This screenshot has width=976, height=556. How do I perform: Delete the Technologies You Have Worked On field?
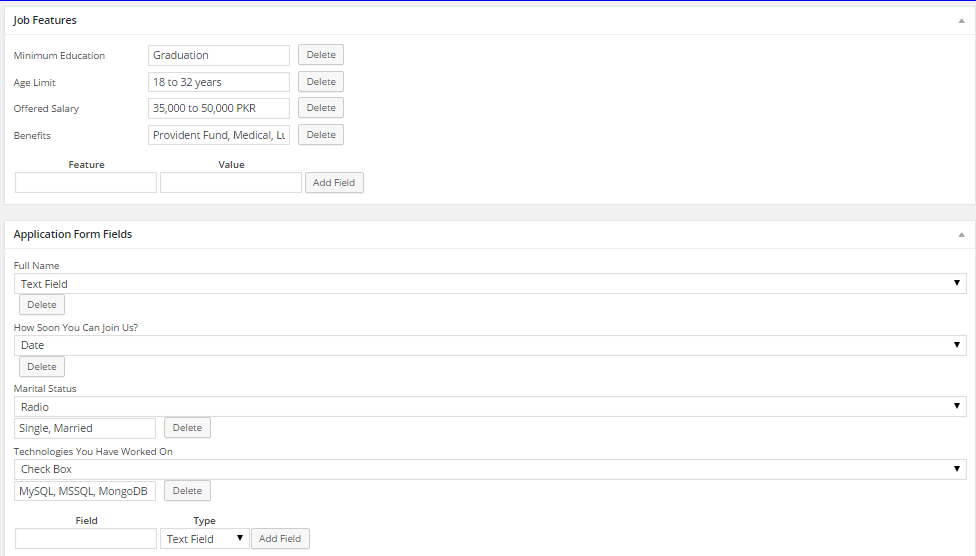click(187, 491)
